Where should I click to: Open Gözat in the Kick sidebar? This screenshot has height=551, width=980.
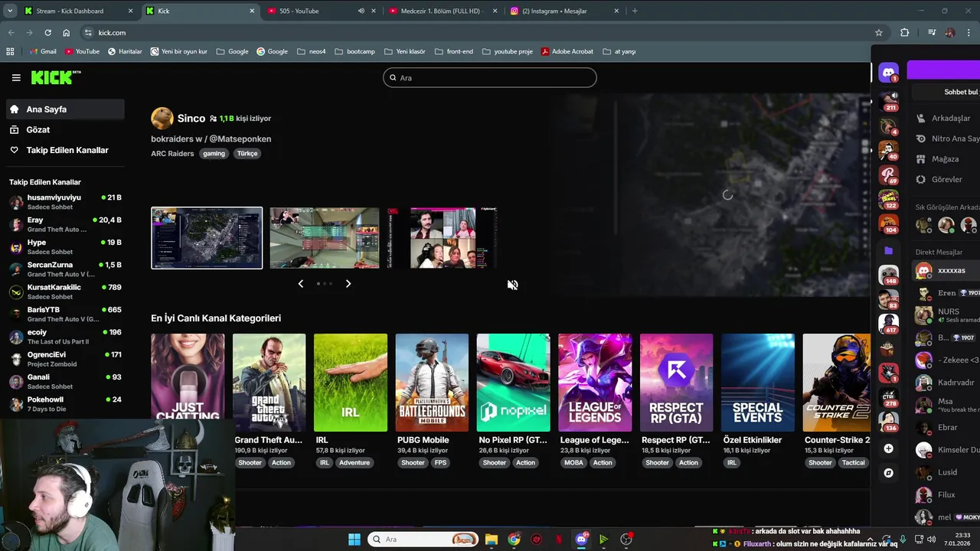pyautogui.click(x=65, y=130)
